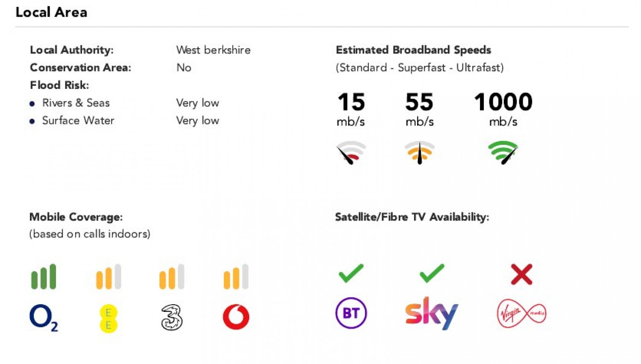This screenshot has width=641, height=364.
Task: Click the orange signal bars above EE
Action: pyautogui.click(x=109, y=277)
